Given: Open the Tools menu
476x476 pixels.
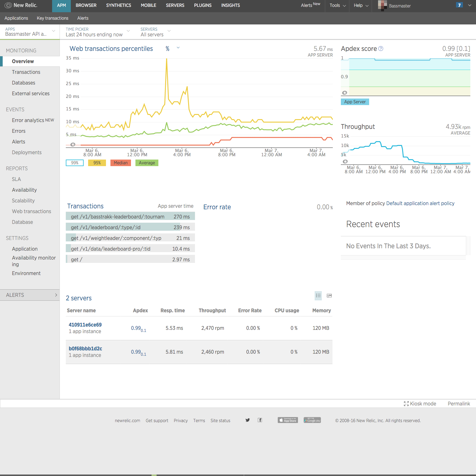Looking at the screenshot, I should click(x=338, y=5).
